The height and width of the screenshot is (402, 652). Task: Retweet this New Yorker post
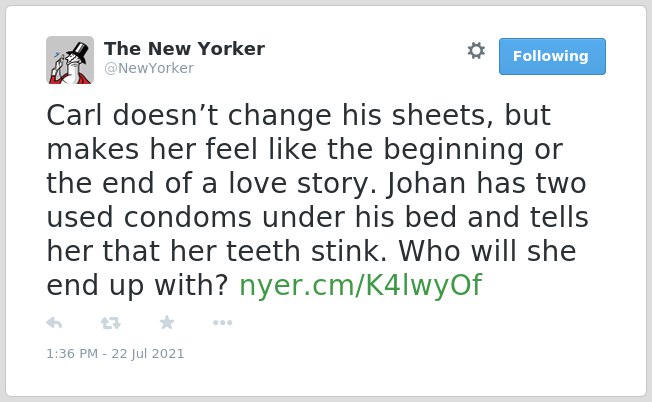pyautogui.click(x=111, y=323)
